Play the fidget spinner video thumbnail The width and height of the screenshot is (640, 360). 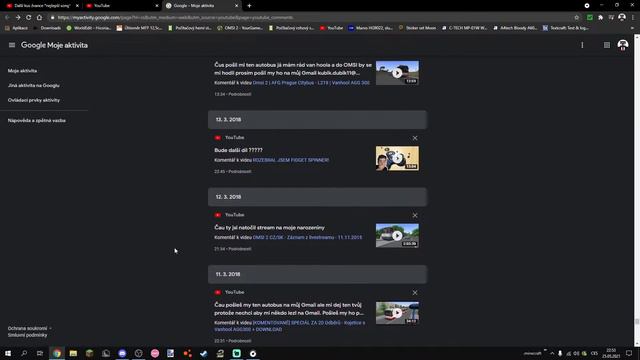[397, 158]
